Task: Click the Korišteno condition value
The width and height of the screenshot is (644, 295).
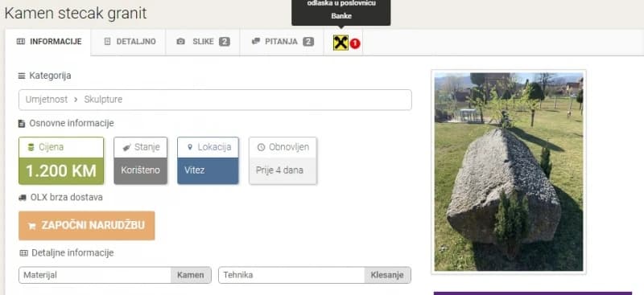Action: point(140,170)
